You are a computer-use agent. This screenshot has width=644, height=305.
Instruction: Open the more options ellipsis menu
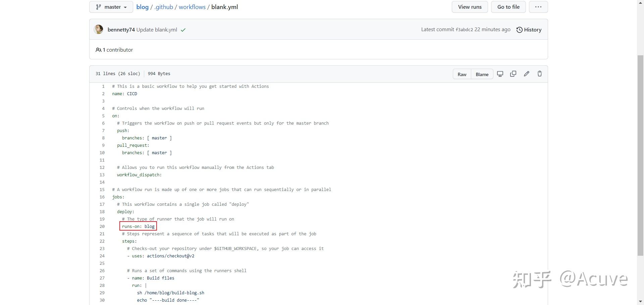pos(538,7)
